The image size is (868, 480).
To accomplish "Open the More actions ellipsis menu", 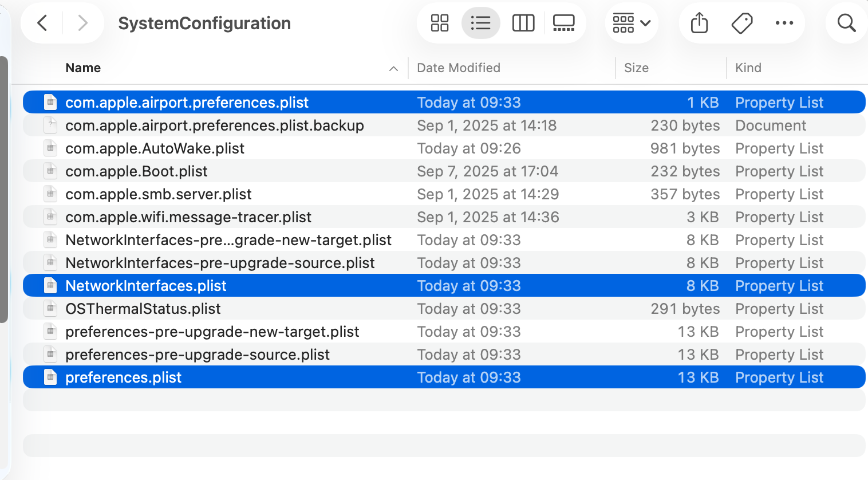I will tap(784, 23).
